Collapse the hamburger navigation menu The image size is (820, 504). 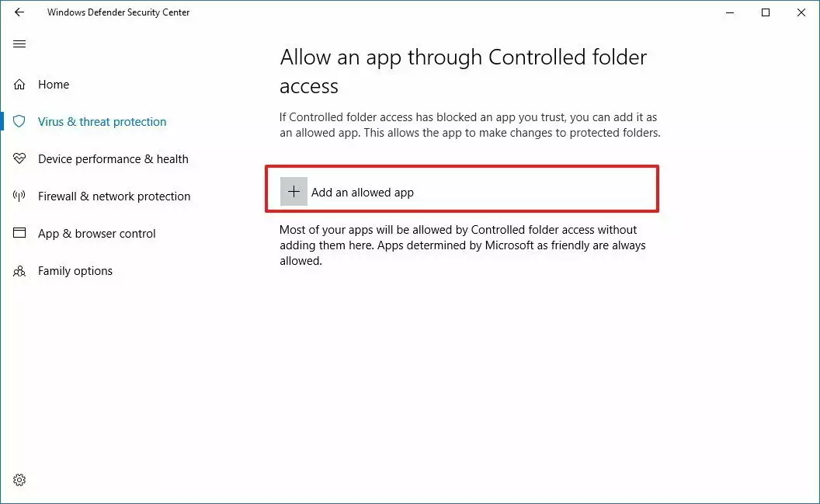(19, 44)
